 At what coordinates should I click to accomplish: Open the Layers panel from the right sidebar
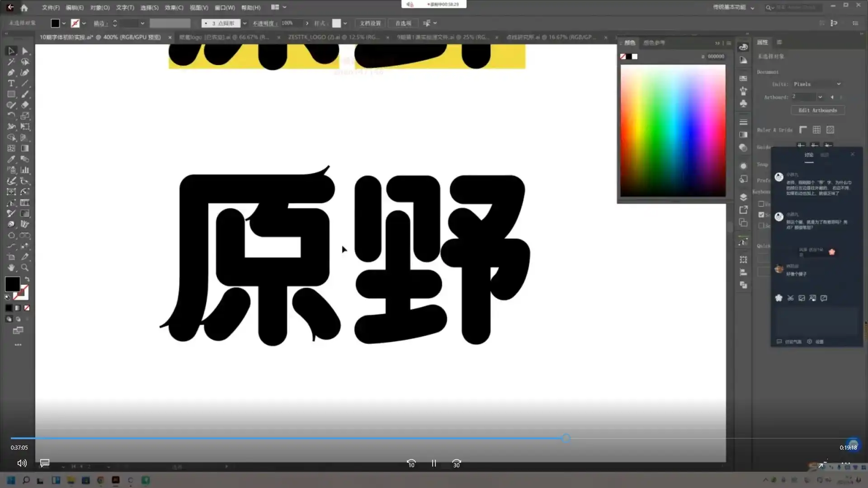click(x=743, y=197)
